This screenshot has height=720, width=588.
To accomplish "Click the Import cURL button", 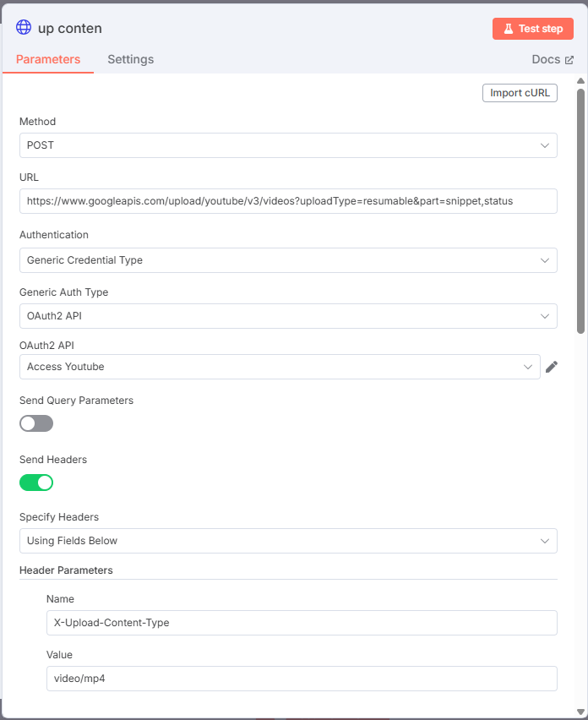I will (x=520, y=93).
